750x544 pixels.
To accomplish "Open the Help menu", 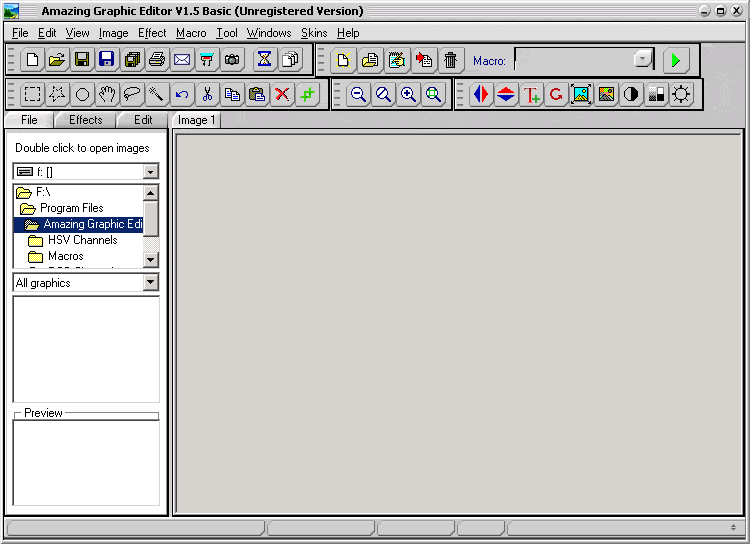I will pos(348,33).
